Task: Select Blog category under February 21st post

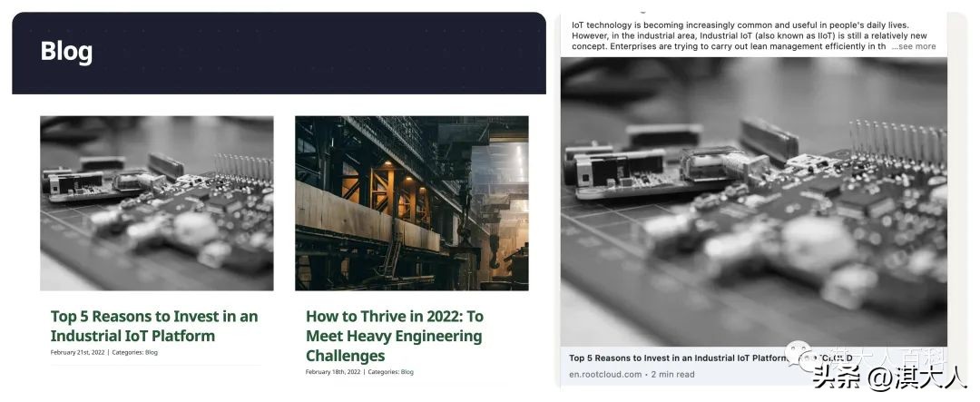Action: click(x=152, y=353)
